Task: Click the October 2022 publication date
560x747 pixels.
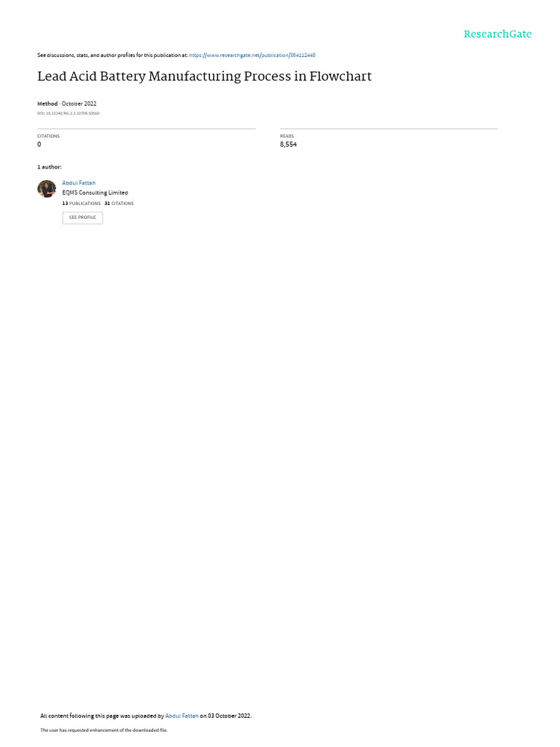Action: click(x=79, y=104)
